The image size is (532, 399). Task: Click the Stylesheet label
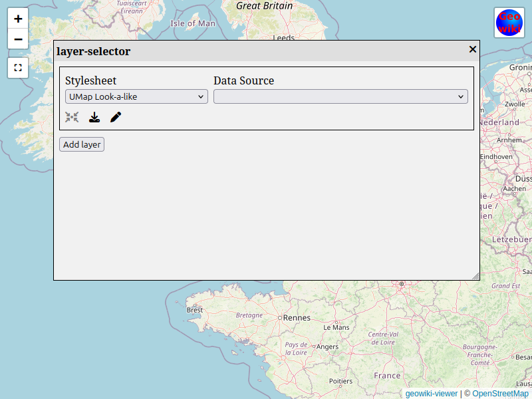pos(90,81)
